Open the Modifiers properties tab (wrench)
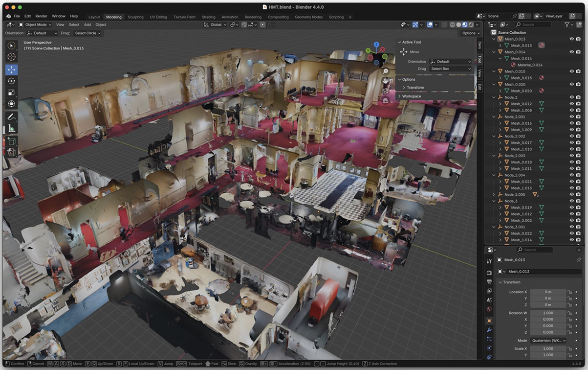588x370 pixels. pos(489,330)
